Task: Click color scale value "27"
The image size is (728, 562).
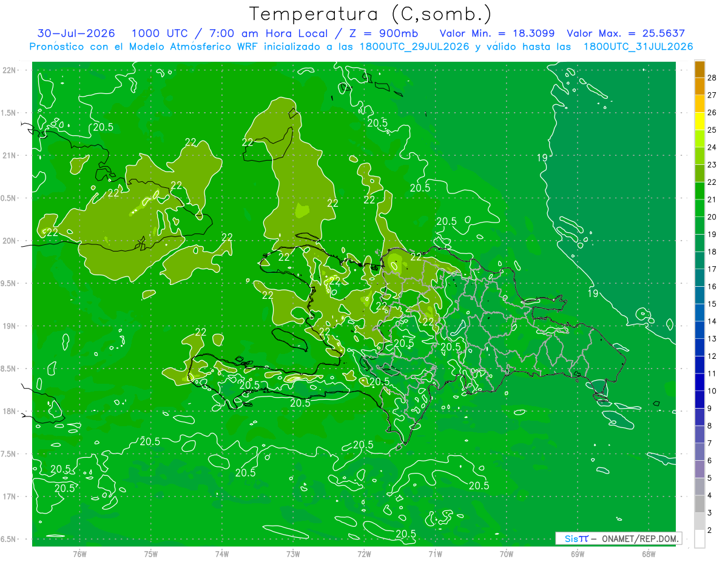Action: [x=712, y=95]
